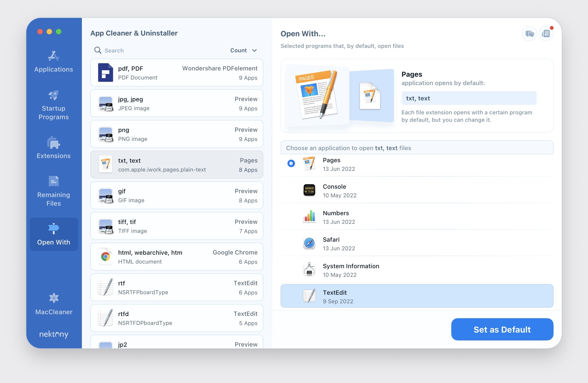Open the Applications section in sidebar
The image size is (588, 383).
(53, 62)
